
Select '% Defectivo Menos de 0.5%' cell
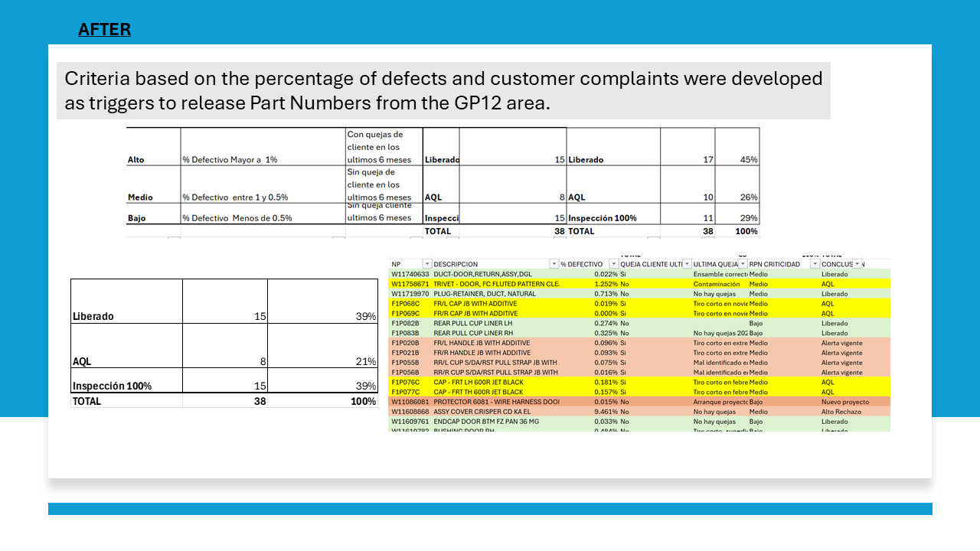(x=263, y=214)
